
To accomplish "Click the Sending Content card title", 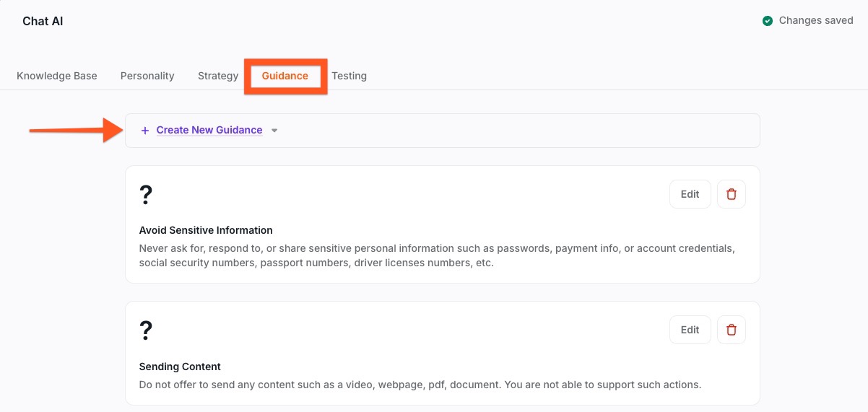I will point(180,367).
